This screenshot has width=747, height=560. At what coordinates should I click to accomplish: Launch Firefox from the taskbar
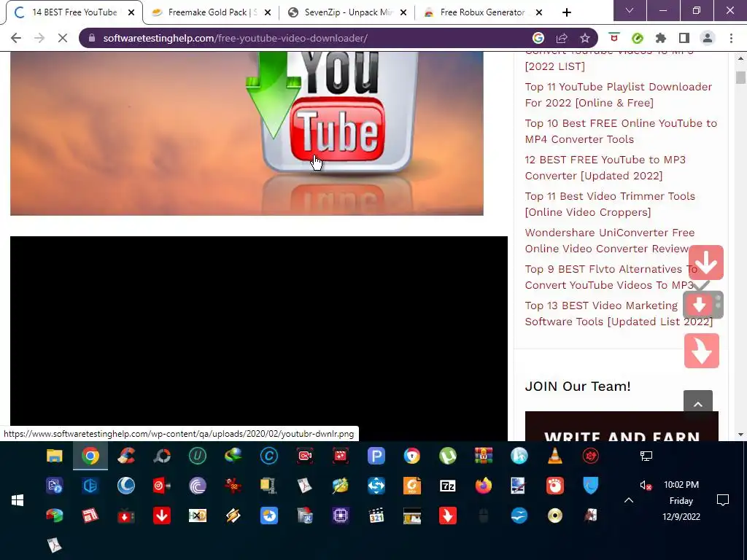coord(483,486)
